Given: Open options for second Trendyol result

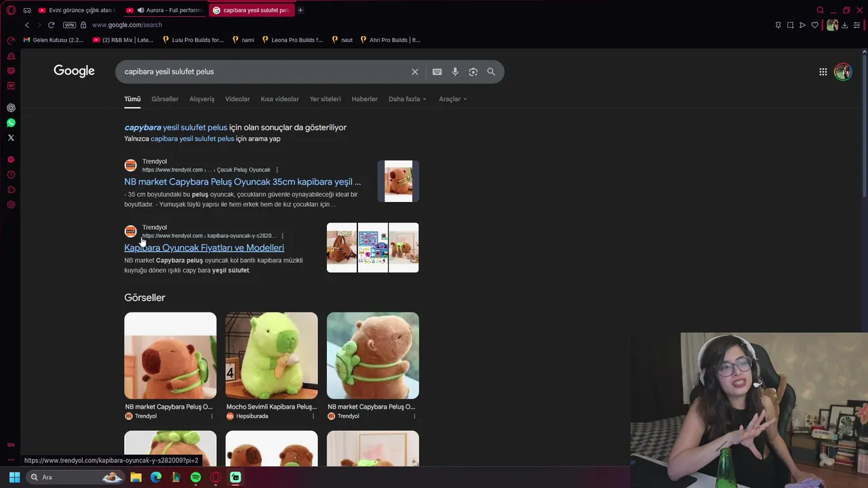Looking at the screenshot, I should tap(282, 236).
